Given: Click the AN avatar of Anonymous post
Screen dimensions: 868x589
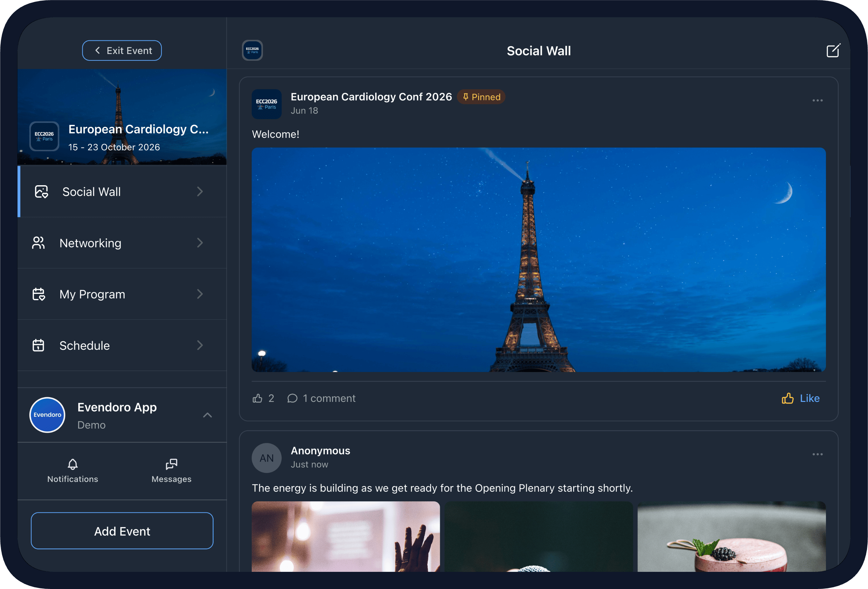Looking at the screenshot, I should tap(267, 458).
